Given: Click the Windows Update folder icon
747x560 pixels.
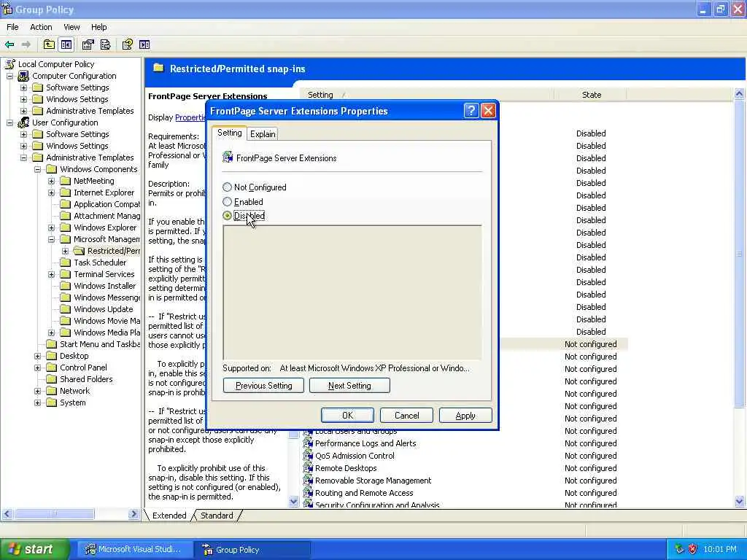Looking at the screenshot, I should 65,309.
